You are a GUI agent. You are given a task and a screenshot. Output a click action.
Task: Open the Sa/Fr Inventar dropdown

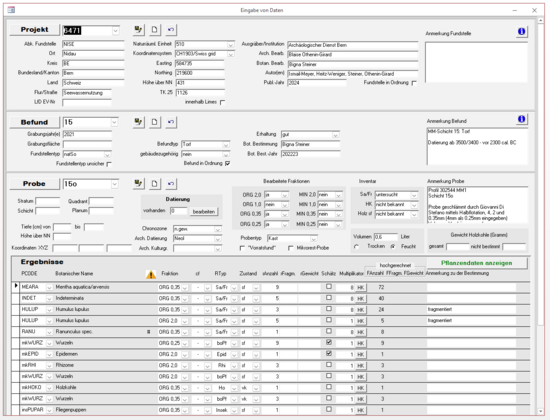pyautogui.click(x=414, y=195)
